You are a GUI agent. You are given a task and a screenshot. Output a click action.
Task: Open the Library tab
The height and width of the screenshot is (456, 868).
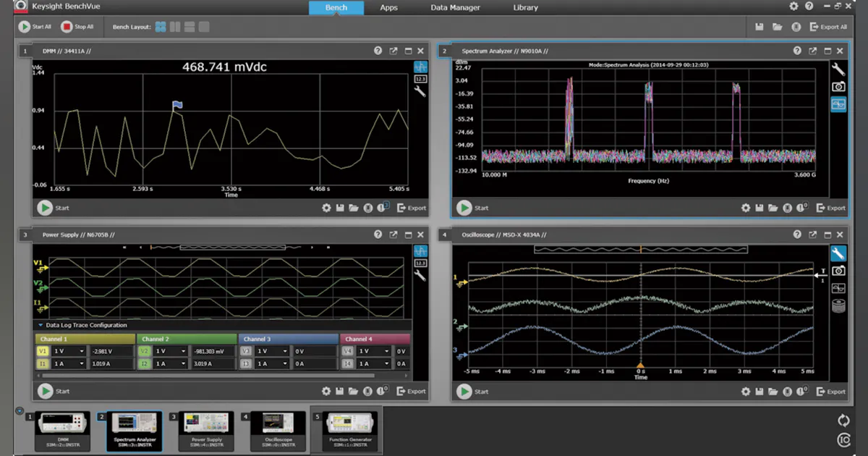(x=525, y=8)
